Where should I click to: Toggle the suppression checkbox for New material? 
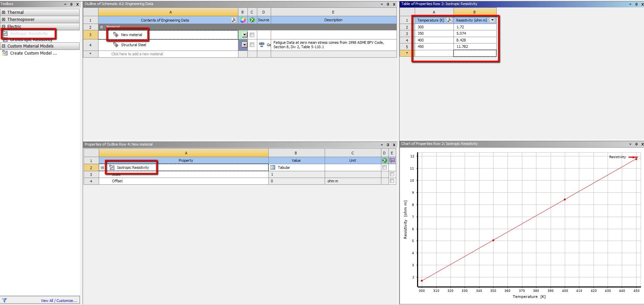tap(252, 34)
